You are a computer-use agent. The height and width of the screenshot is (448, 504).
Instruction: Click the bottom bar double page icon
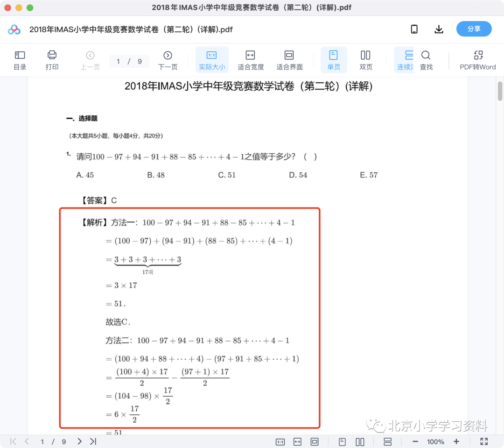click(360, 442)
